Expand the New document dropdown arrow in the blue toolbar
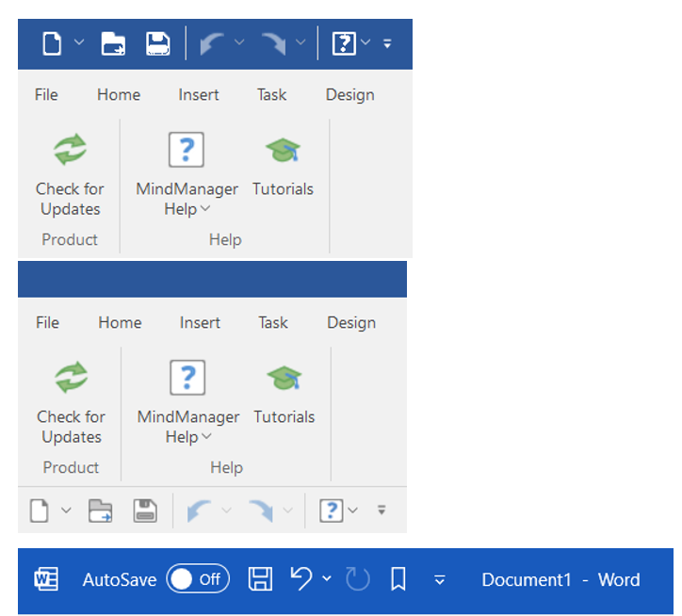 pos(79,43)
